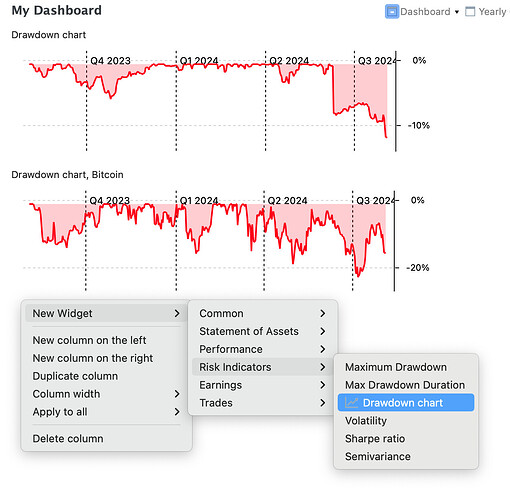510x500 pixels.
Task: Open the Dashboard dropdown arrow
Action: [x=457, y=12]
